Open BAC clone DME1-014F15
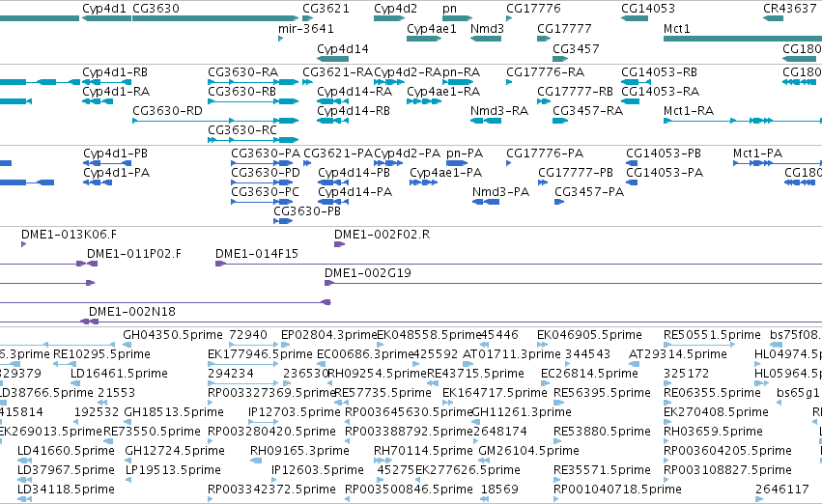Viewport: 822px width, 504px height. 257,254
